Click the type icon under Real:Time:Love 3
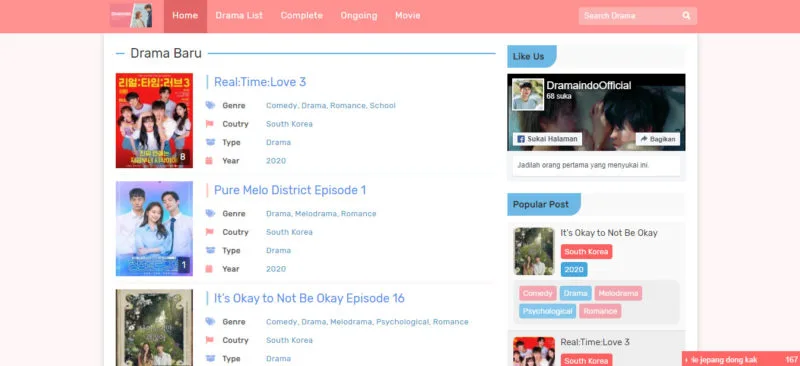800x366 pixels. click(x=210, y=142)
